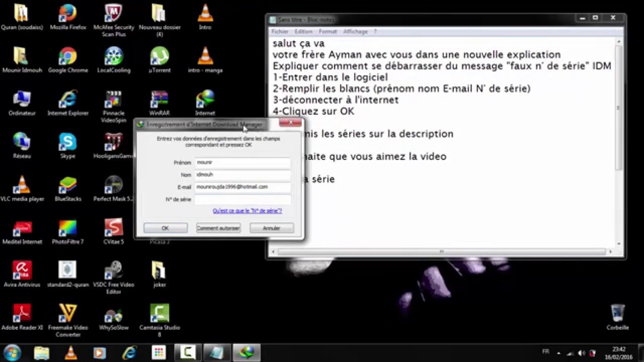This screenshot has height=362, width=644.
Task: Launch Internet Explorer desktop shortcut
Action: click(68, 103)
